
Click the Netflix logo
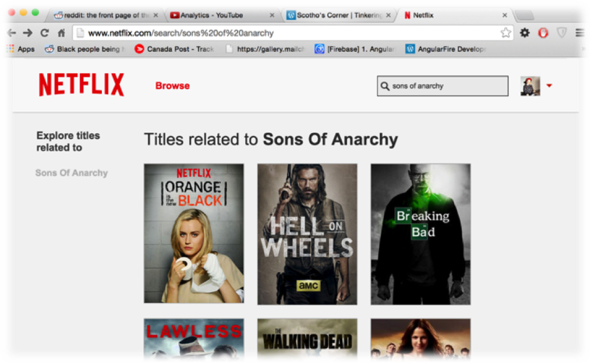pyautogui.click(x=82, y=85)
